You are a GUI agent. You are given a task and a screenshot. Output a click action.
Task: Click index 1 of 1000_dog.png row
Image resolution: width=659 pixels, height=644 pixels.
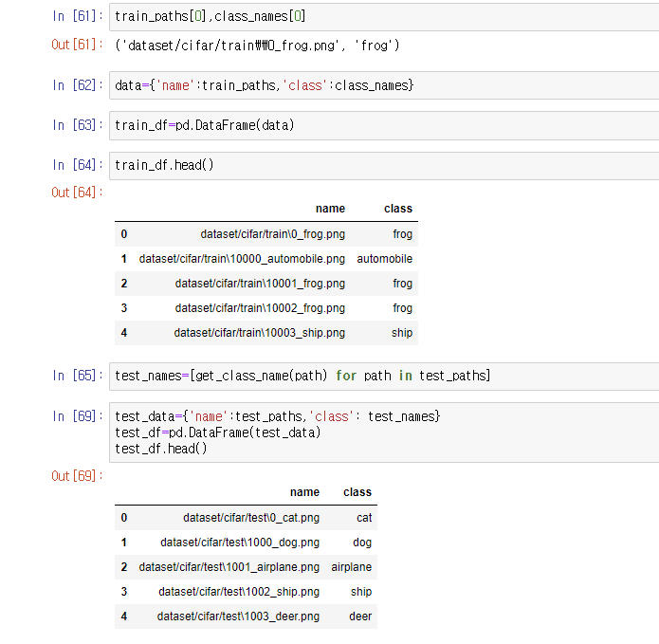124,543
